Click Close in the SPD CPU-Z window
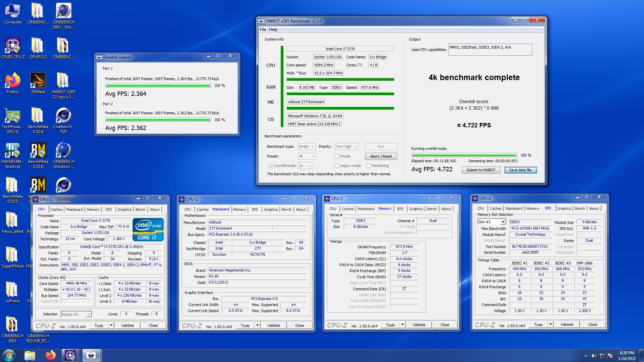644x362 pixels. (x=593, y=324)
